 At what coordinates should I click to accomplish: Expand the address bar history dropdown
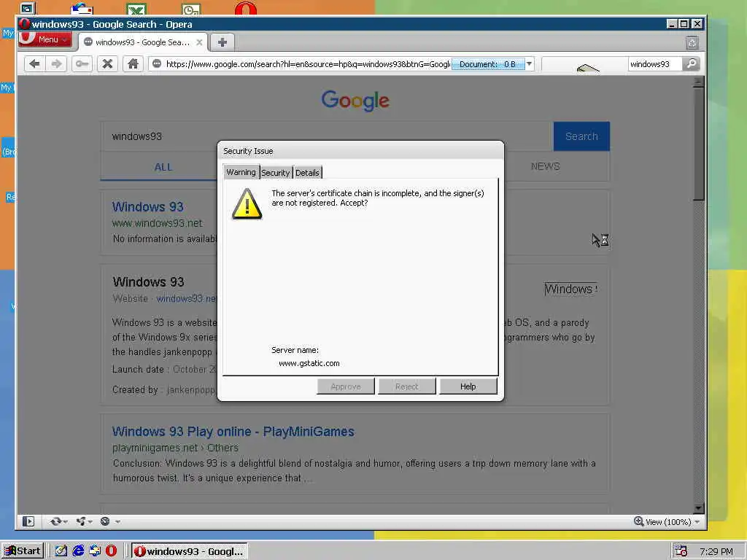[x=529, y=64]
